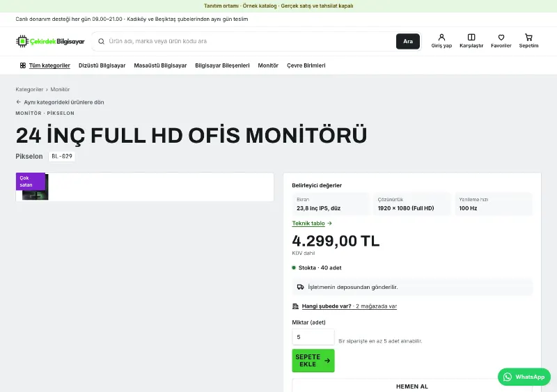Click the search magnifier icon
The width and height of the screenshot is (557, 392).
101,41
